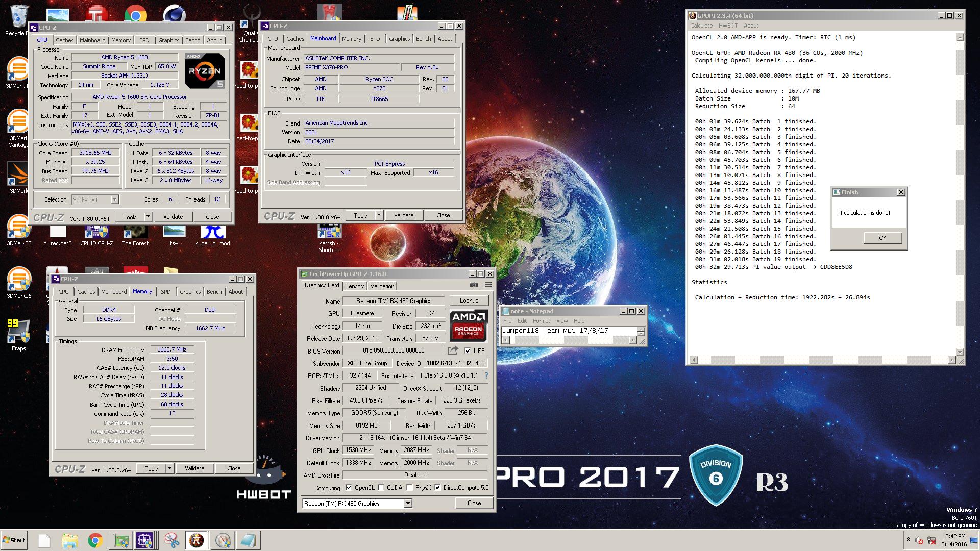
Task: Click the BIOS export share icon in GPU-Z
Action: [x=453, y=350]
